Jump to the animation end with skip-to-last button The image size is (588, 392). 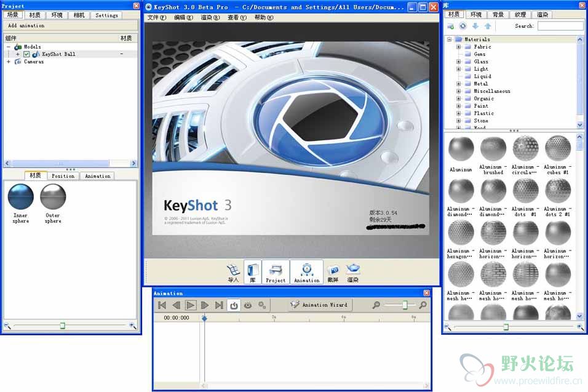point(219,305)
